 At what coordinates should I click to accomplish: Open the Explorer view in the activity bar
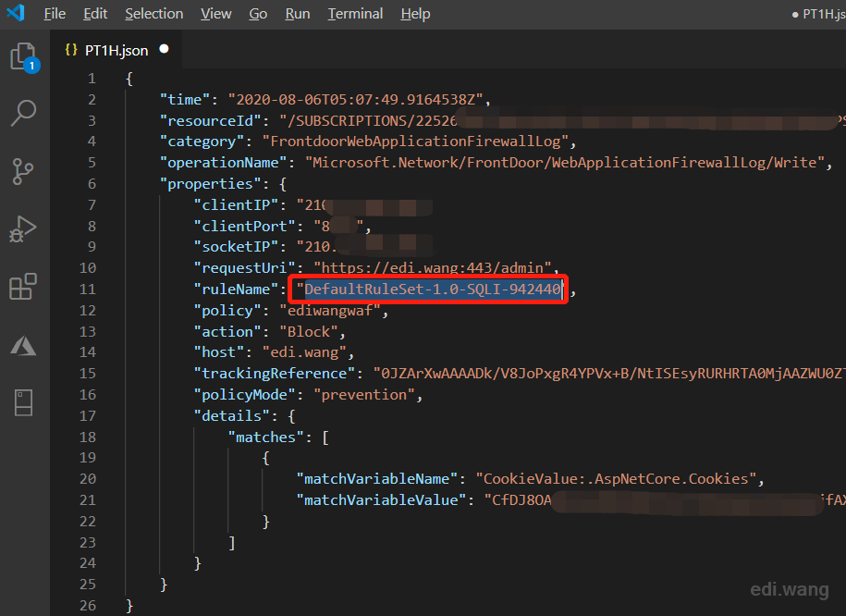click(x=24, y=56)
